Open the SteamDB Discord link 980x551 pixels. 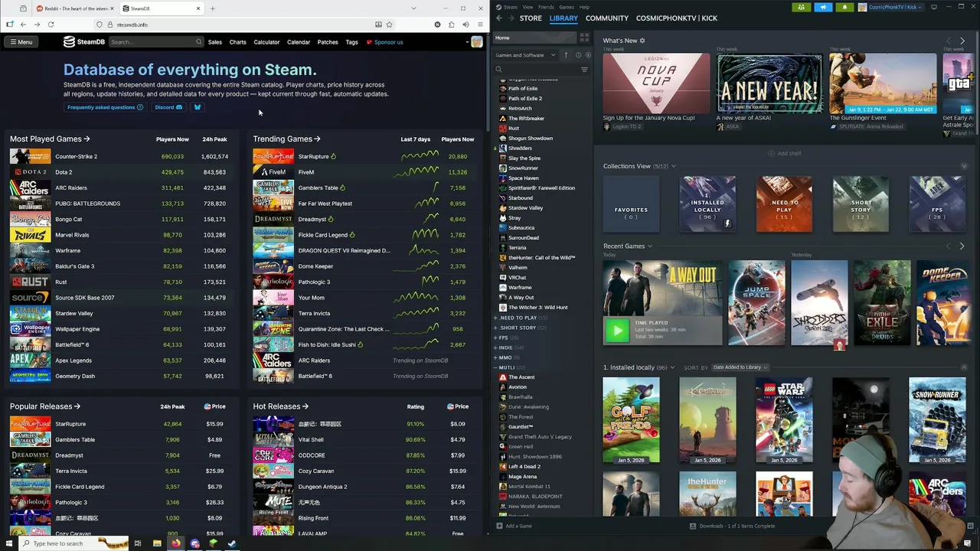click(168, 107)
